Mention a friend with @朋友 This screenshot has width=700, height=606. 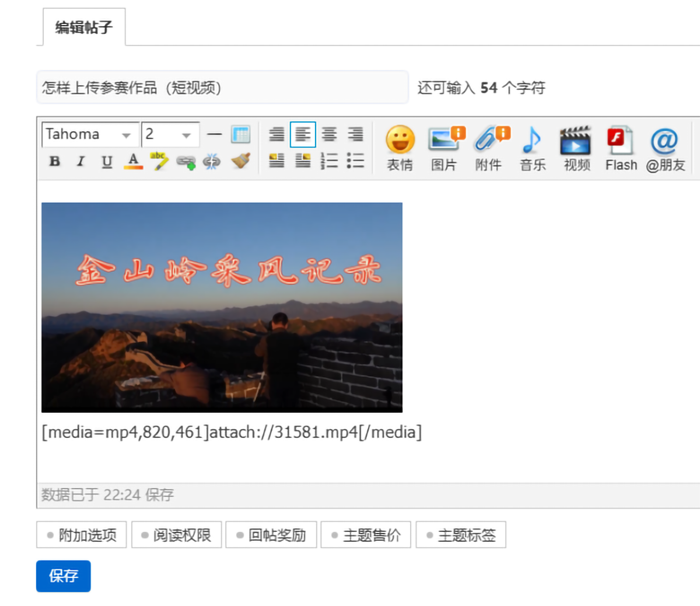pos(665,148)
